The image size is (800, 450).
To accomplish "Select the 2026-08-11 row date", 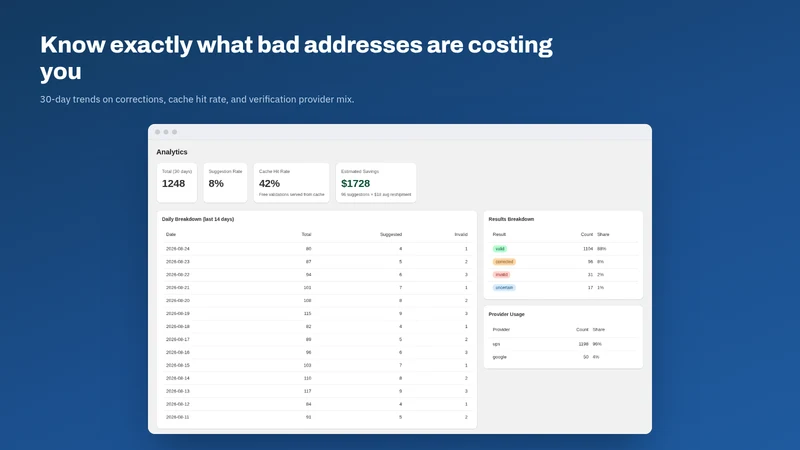I will click(178, 417).
